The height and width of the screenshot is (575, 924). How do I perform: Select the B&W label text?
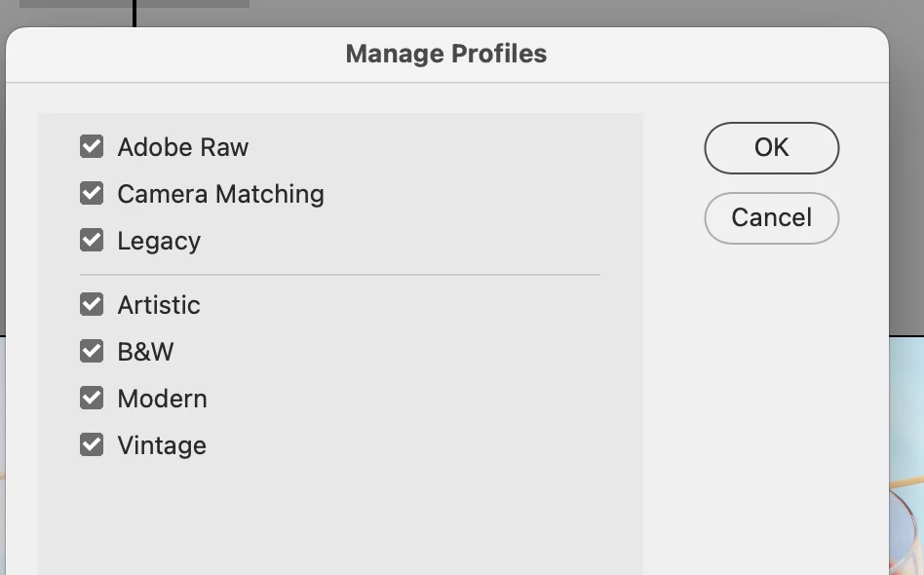coord(145,352)
